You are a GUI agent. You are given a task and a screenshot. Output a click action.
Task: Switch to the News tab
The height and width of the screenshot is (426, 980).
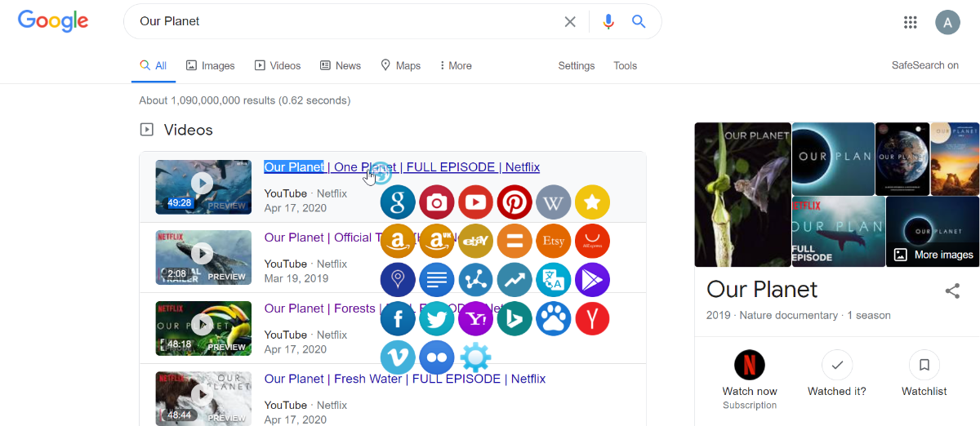(x=341, y=65)
